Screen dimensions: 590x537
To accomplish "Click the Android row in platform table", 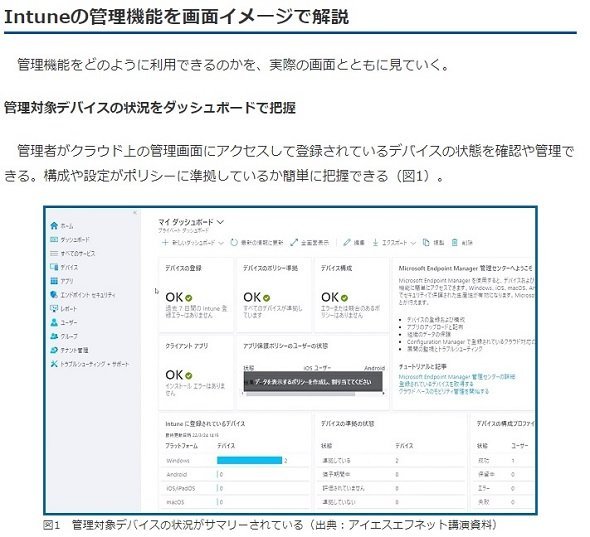I will [x=235, y=475].
